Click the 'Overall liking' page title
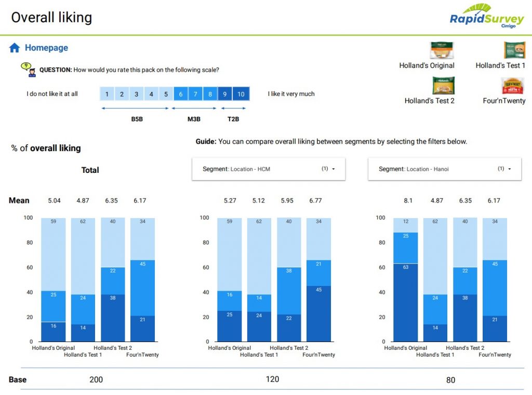532x395 pixels. tap(51, 18)
